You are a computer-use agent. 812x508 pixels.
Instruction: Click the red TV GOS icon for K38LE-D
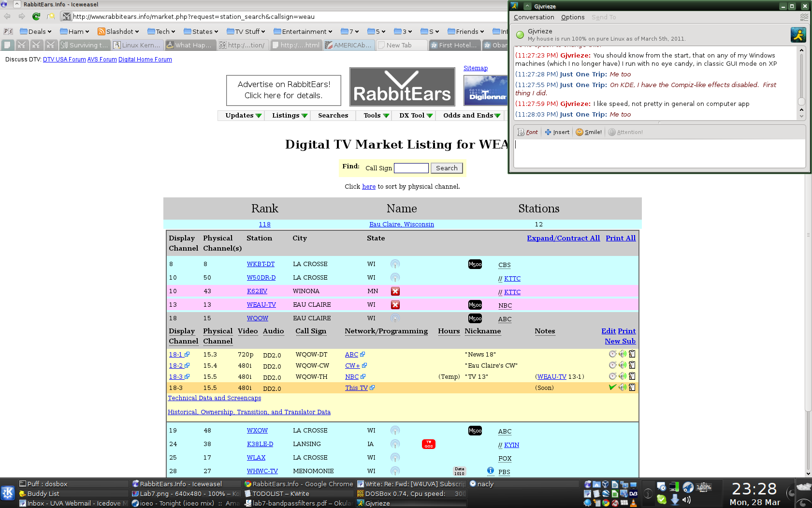tap(429, 444)
